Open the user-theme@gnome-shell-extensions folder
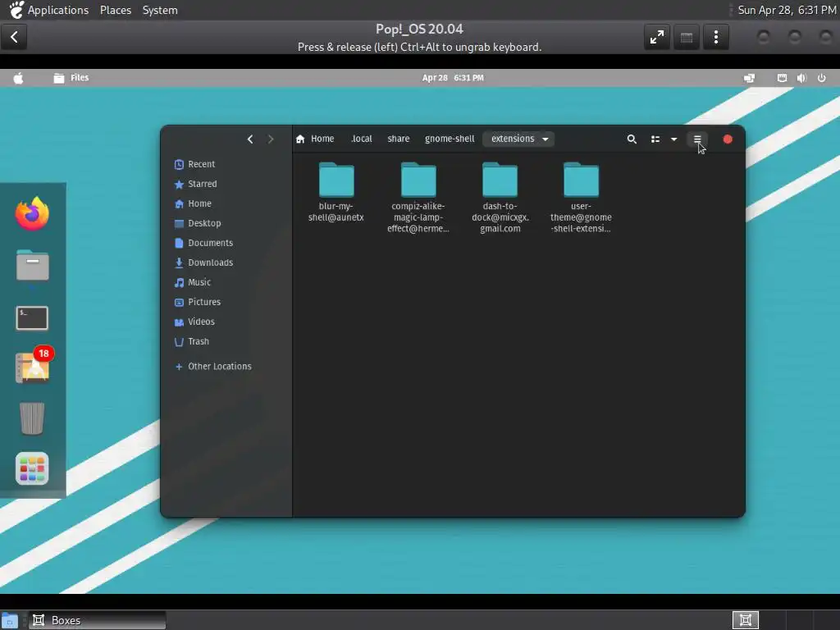Image resolution: width=840 pixels, height=630 pixels. tap(581, 197)
